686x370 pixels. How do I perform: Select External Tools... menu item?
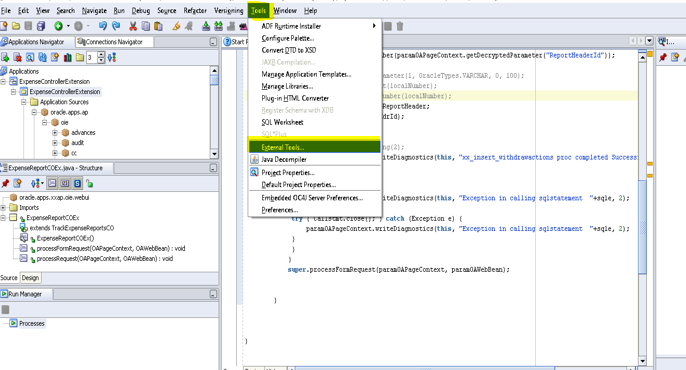pos(315,147)
